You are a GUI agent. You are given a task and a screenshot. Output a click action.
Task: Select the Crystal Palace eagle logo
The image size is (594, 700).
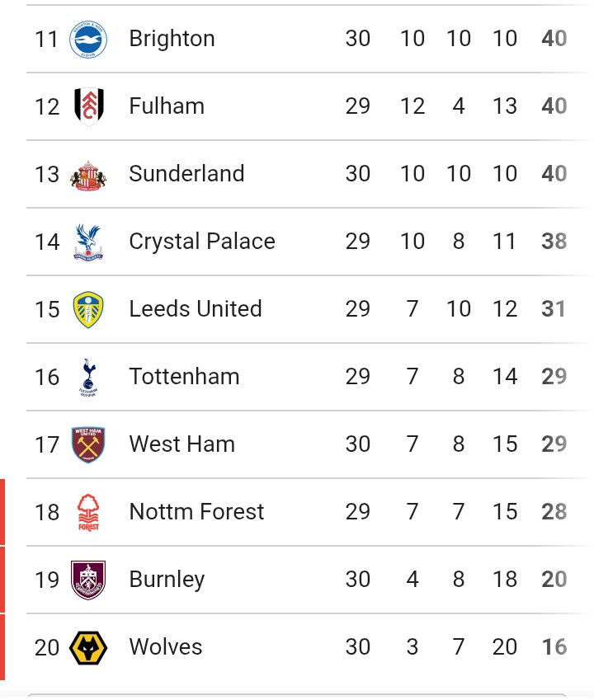coord(88,242)
